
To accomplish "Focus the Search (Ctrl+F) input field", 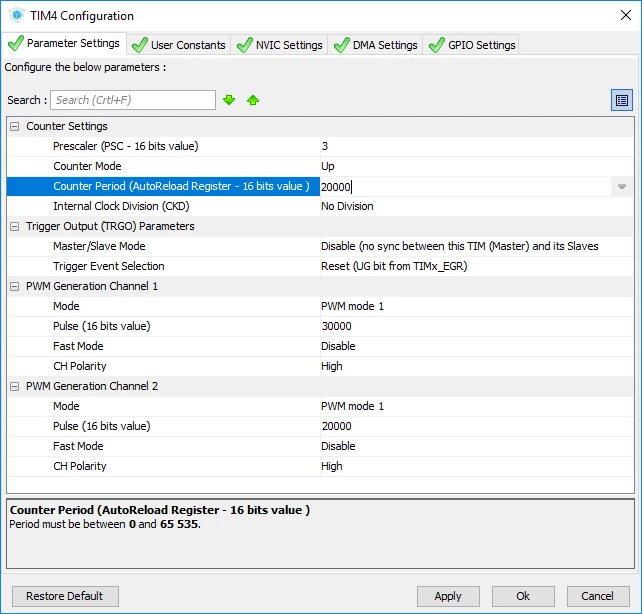I will click(x=133, y=100).
